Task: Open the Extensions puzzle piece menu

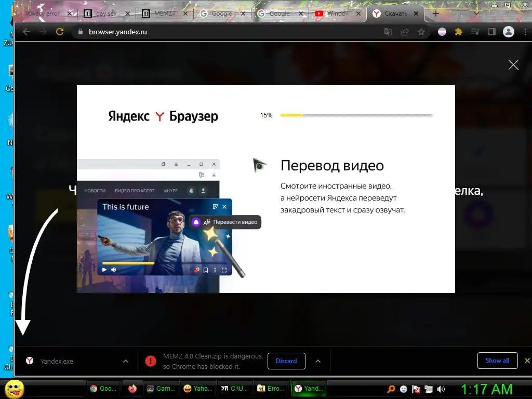Action: [x=458, y=32]
